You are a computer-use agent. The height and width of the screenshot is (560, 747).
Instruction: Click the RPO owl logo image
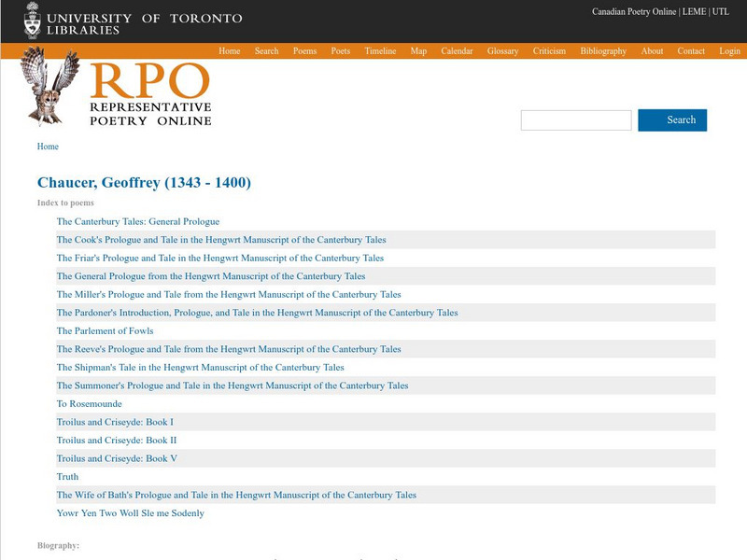tap(49, 86)
